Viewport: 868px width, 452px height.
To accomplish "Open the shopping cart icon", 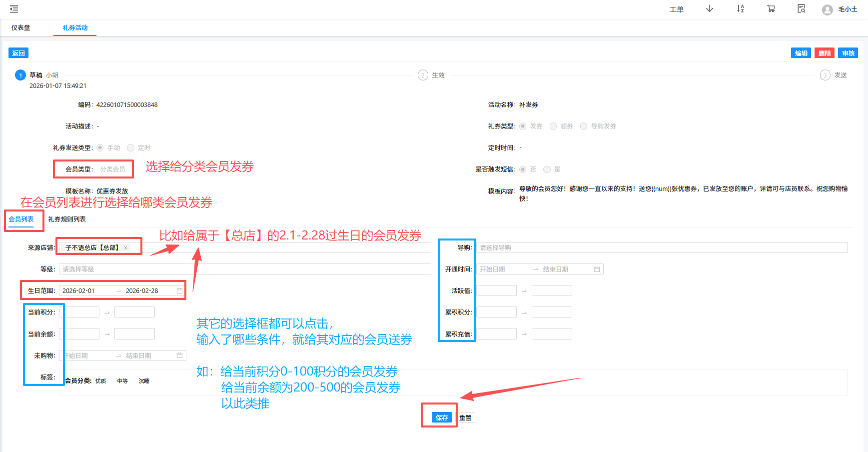I will tap(771, 9).
